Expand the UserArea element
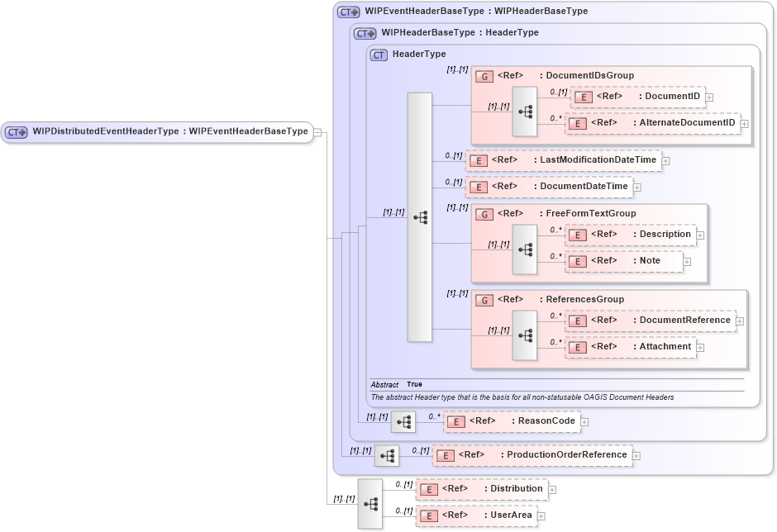 click(x=541, y=515)
